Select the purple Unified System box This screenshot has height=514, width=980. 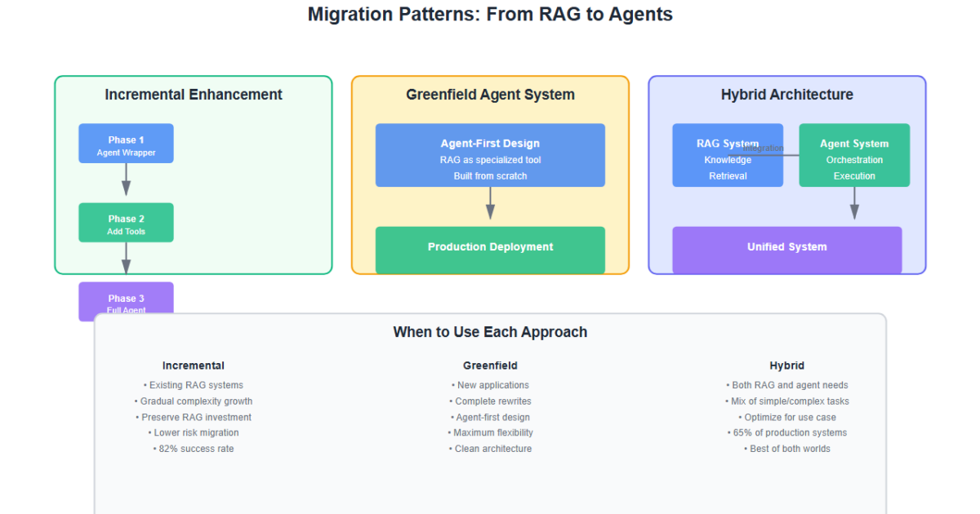tap(786, 249)
